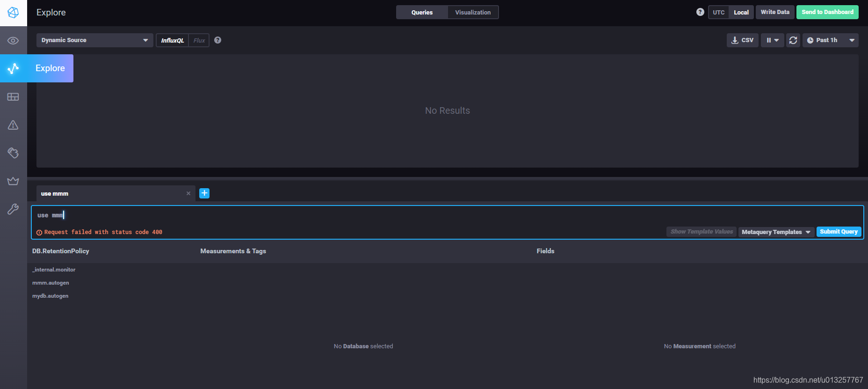This screenshot has width=868, height=389.
Task: Open the Explore graph icon in sidebar
Action: 13,68
